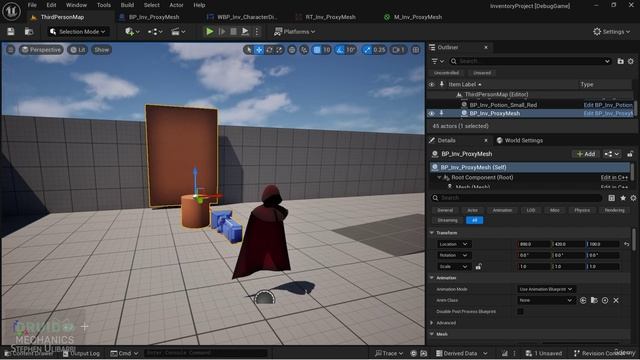Collapse the Transform section
This screenshot has height=360, width=640.
point(432,233)
